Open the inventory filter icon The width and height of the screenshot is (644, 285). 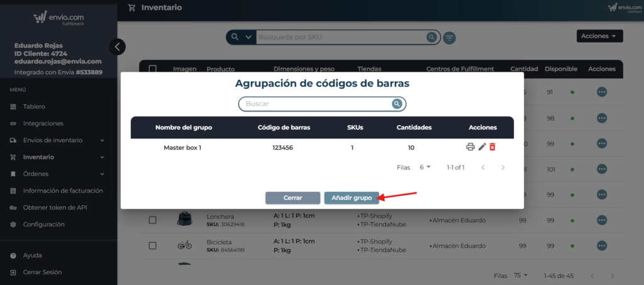click(x=450, y=38)
